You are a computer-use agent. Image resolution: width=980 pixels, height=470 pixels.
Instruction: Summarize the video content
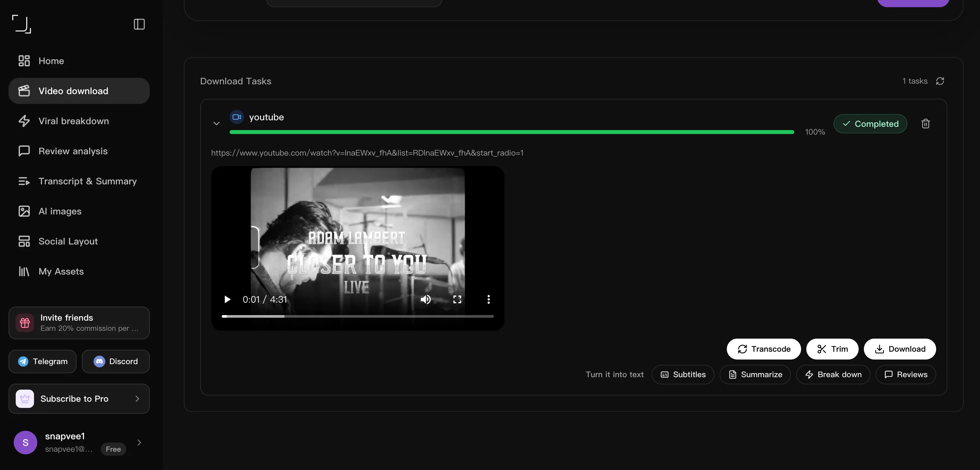[x=755, y=375]
